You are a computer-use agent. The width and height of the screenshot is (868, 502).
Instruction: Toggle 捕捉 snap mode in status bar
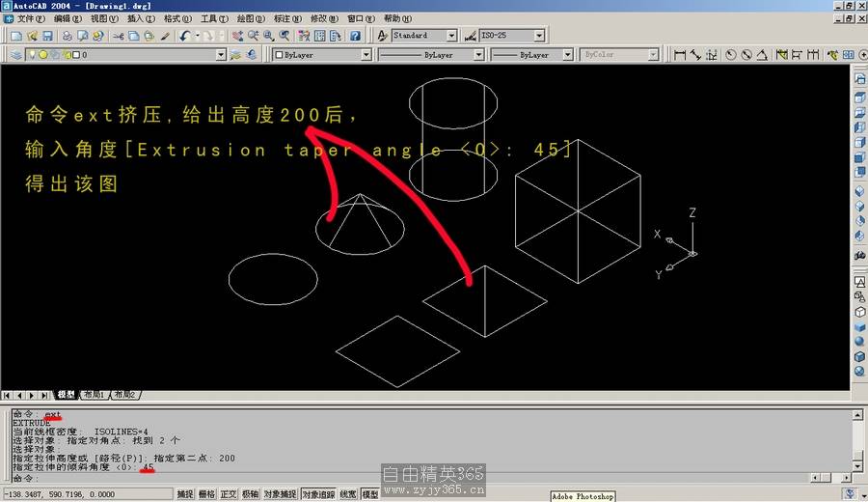[x=185, y=494]
